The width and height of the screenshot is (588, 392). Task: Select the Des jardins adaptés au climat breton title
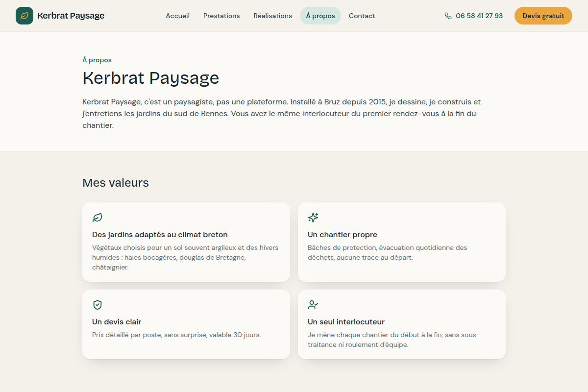point(160,235)
